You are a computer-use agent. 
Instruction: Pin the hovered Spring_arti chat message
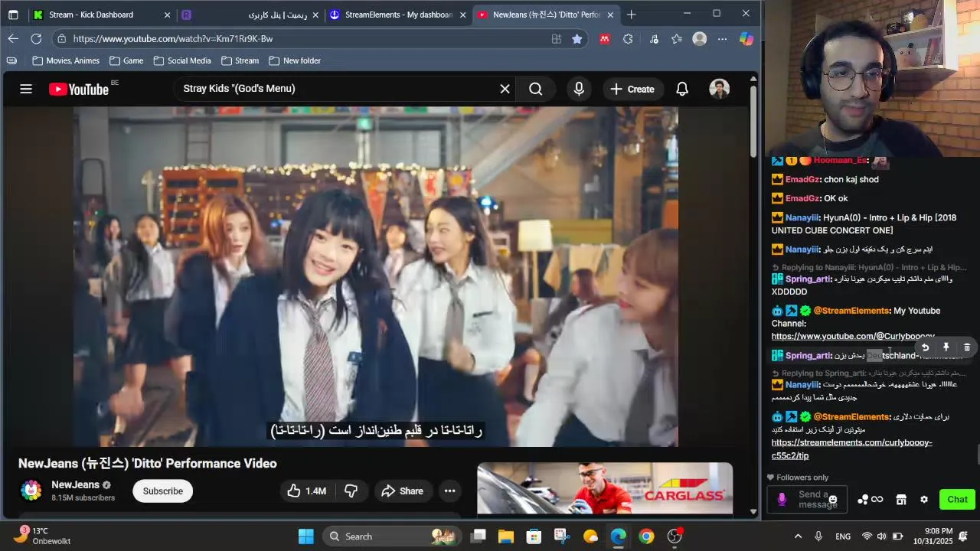pyautogui.click(x=946, y=347)
